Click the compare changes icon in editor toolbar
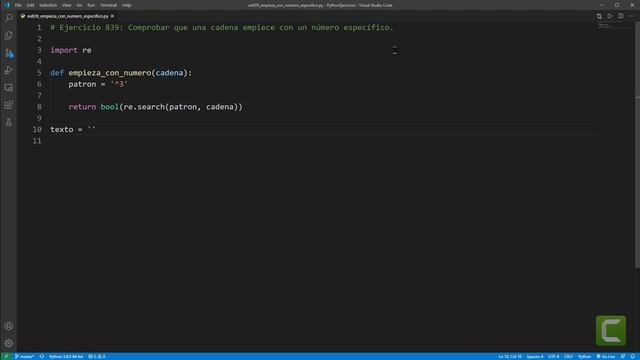Image resolution: width=640 pixels, height=360 pixels. pos(599,16)
